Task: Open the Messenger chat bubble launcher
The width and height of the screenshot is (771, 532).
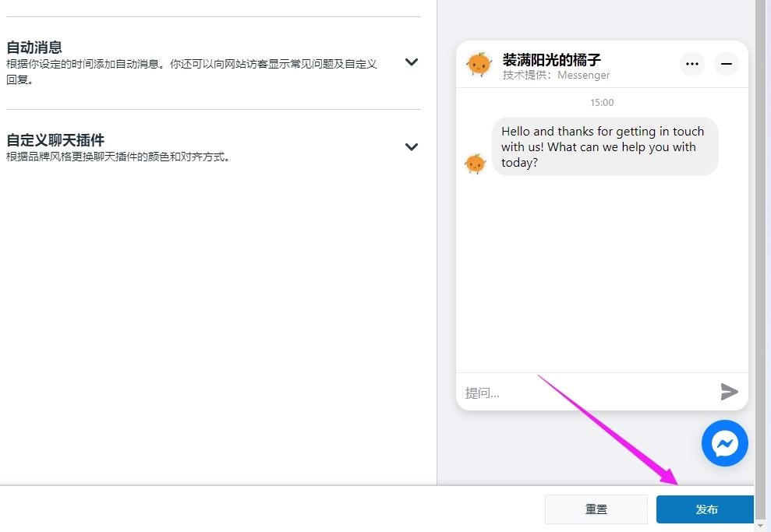Action: [724, 443]
